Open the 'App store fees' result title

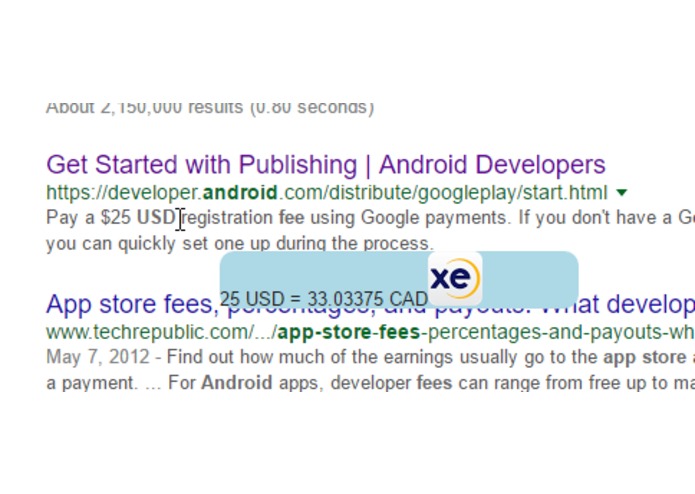pyautogui.click(x=370, y=304)
